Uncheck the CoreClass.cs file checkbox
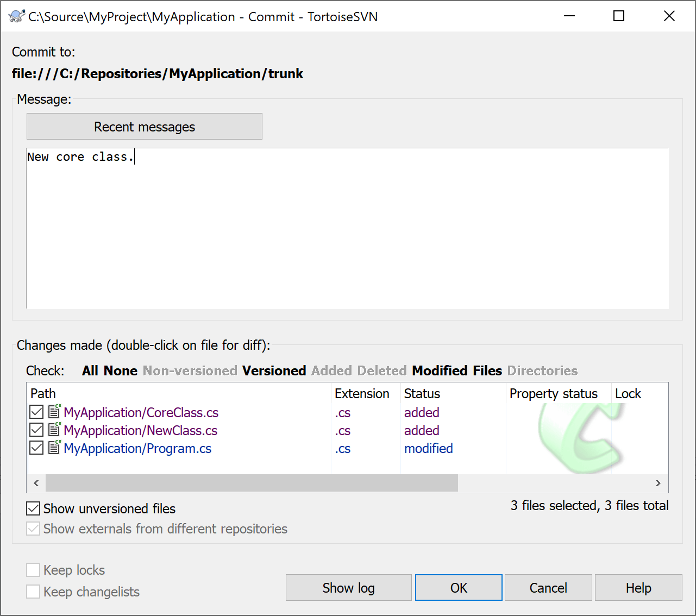This screenshot has height=616, width=696. (36, 412)
